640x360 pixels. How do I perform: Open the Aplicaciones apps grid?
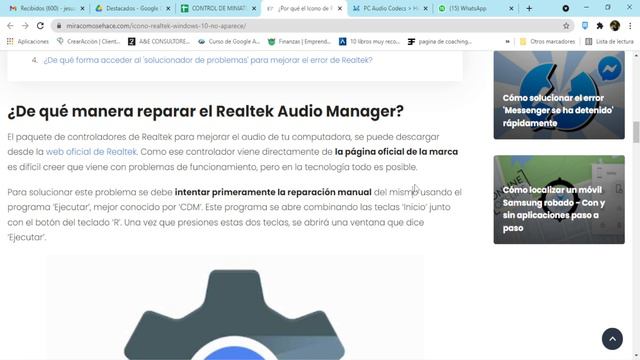click(27, 41)
